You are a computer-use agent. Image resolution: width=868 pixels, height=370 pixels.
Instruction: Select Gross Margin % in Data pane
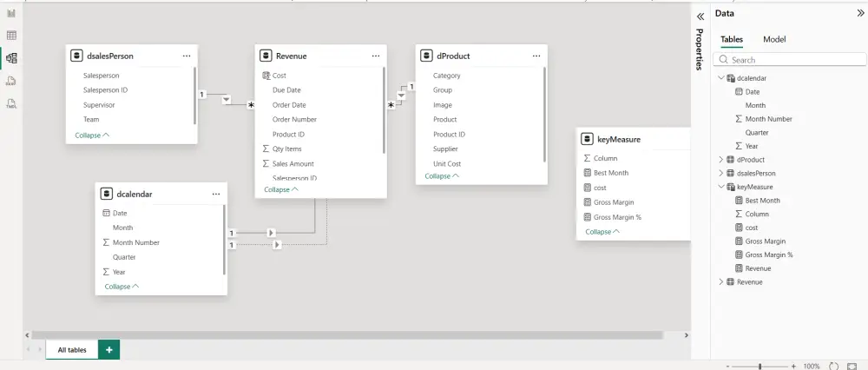tap(768, 254)
